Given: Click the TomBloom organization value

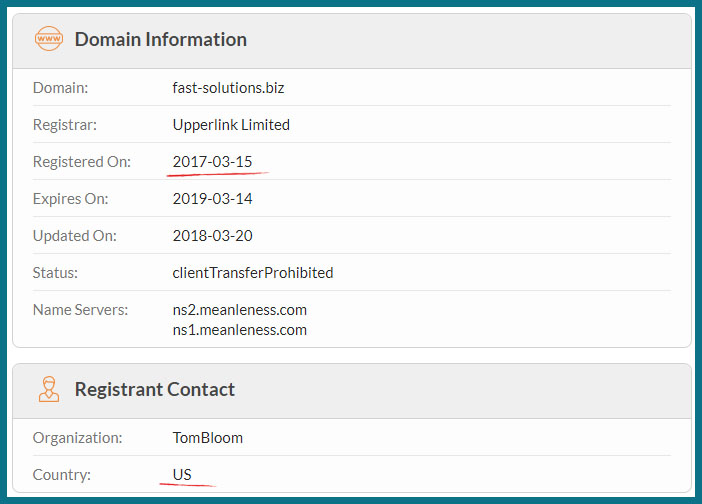Looking at the screenshot, I should (x=208, y=438).
